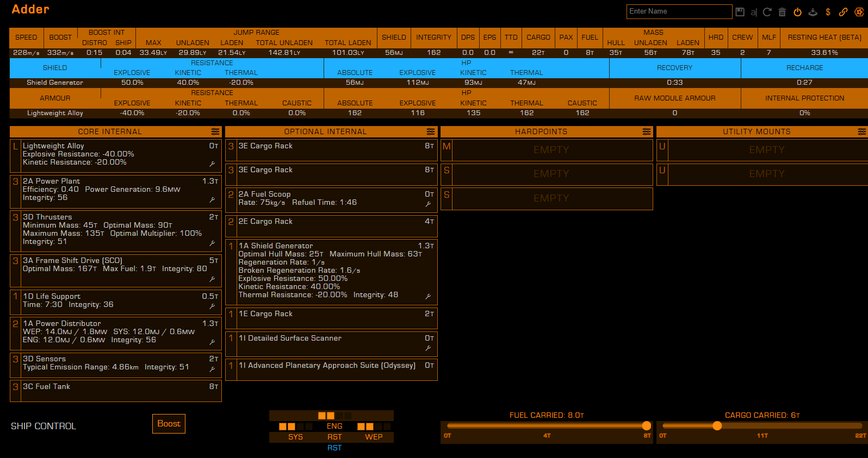Image resolution: width=868 pixels, height=458 pixels.
Task: Select the Advanced Planetary Approach Suite slot
Action: [x=331, y=369]
